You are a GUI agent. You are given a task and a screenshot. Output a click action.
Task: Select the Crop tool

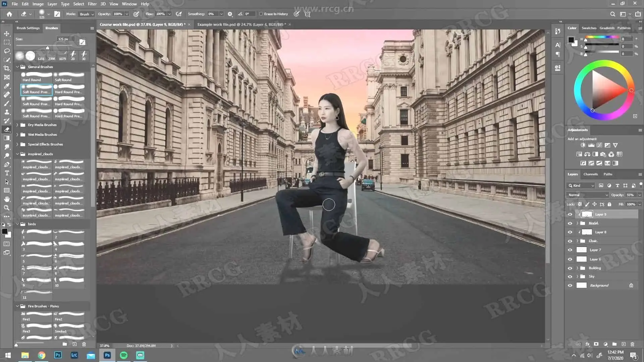[7, 68]
